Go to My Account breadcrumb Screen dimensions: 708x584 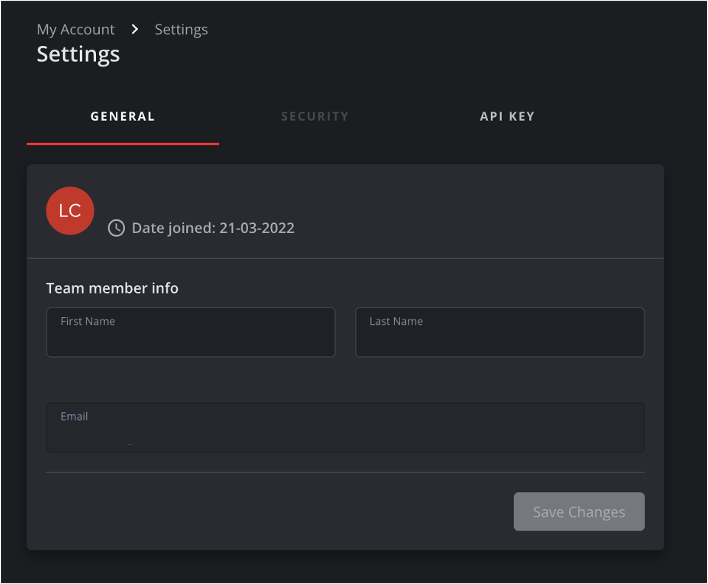[76, 29]
